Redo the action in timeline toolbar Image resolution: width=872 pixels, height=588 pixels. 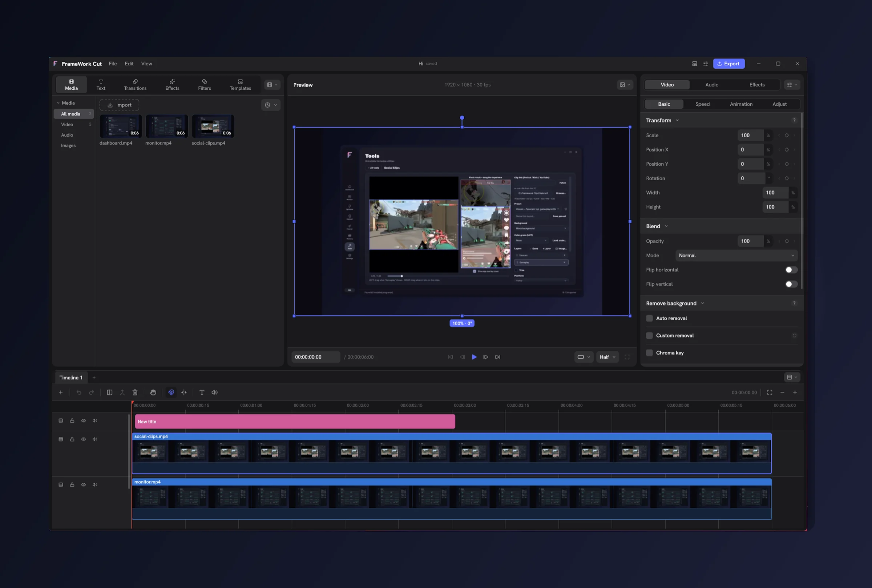[92, 392]
